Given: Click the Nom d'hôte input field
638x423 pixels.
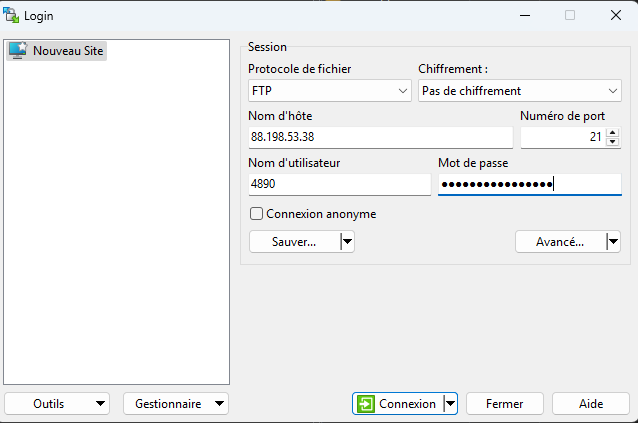Looking at the screenshot, I should pyautogui.click(x=380, y=137).
